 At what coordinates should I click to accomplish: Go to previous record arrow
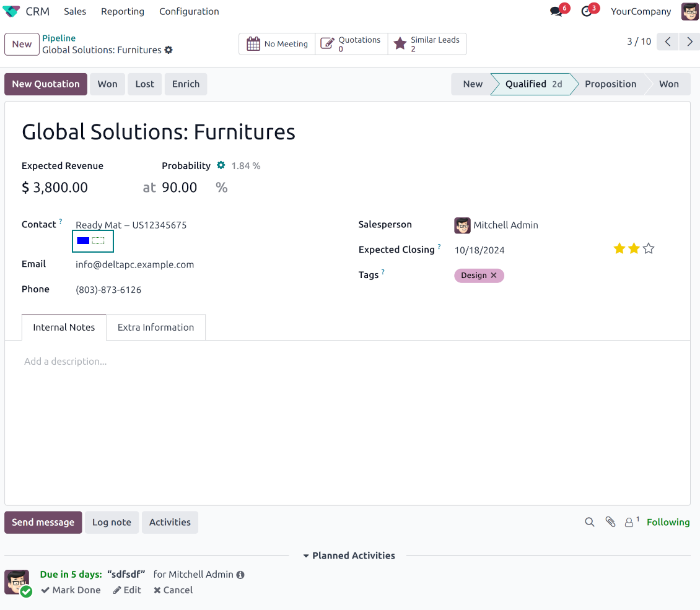(x=668, y=41)
